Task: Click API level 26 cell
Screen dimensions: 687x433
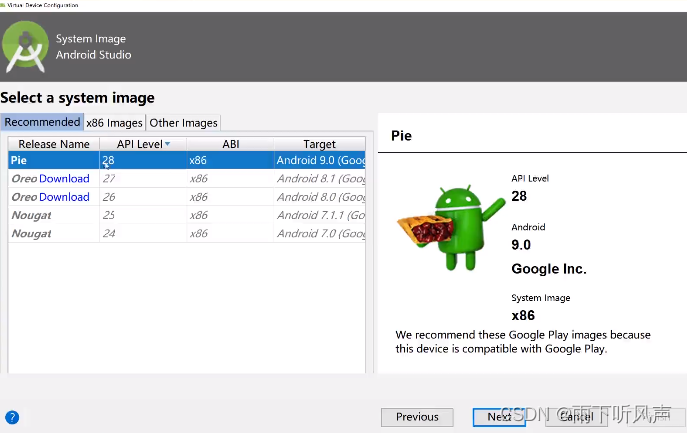Action: (x=143, y=197)
